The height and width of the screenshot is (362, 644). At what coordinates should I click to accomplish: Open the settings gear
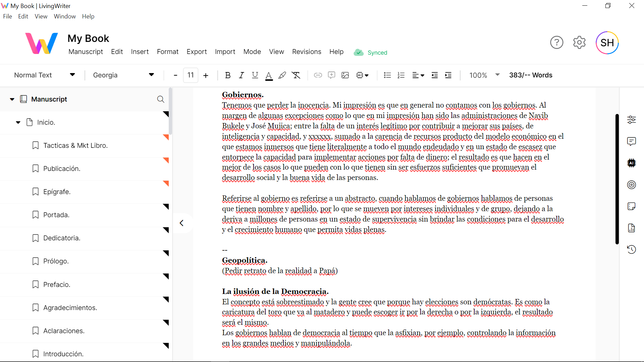[579, 43]
